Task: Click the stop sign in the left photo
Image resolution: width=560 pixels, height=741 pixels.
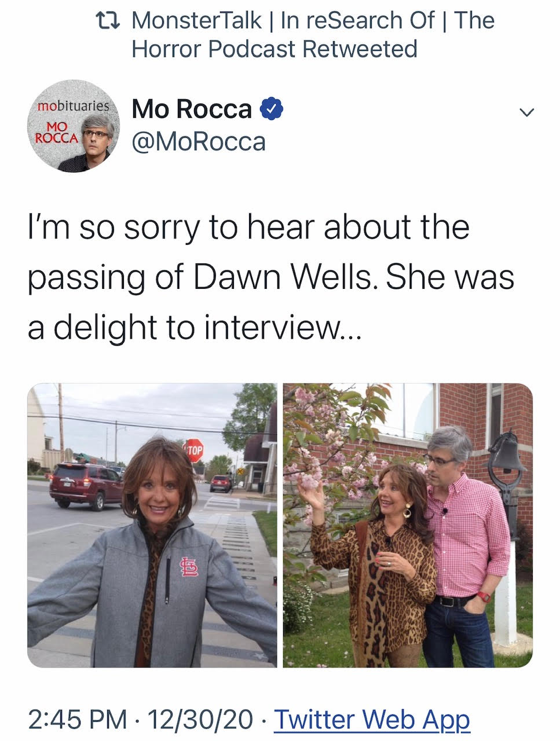Action: [x=194, y=450]
